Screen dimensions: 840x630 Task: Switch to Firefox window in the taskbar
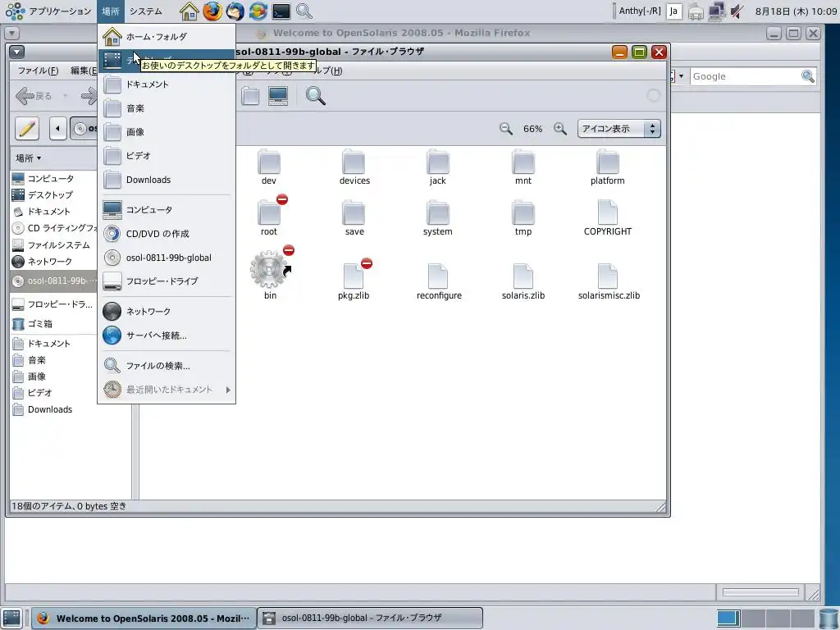[144, 619]
